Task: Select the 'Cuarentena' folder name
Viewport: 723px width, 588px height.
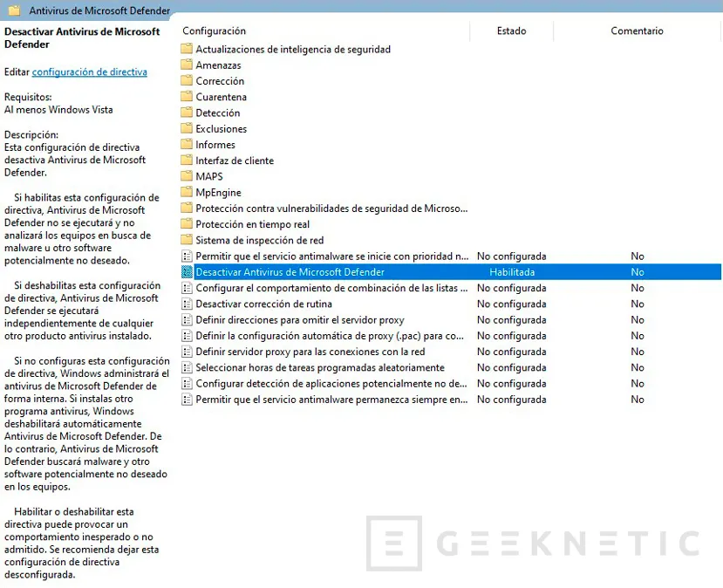Action: (221, 97)
